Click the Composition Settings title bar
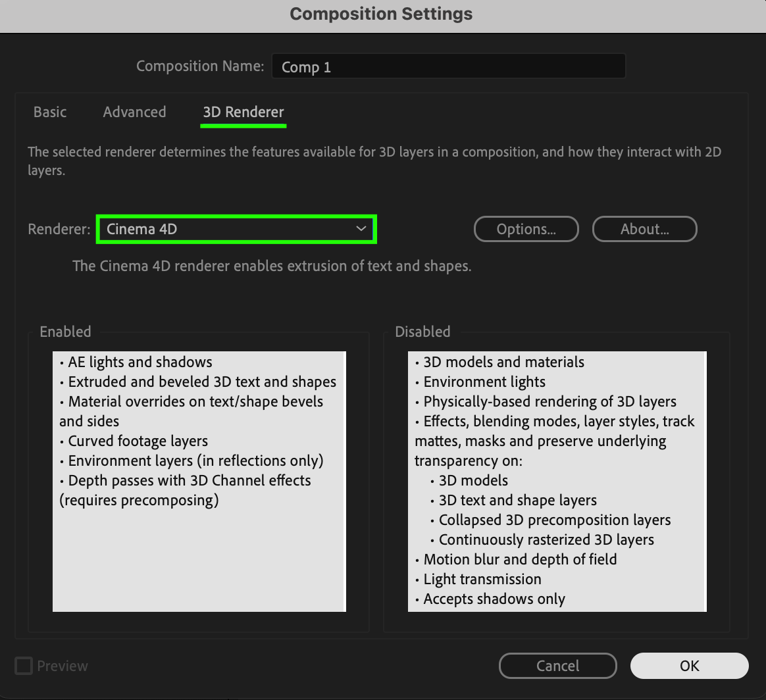 point(382,14)
